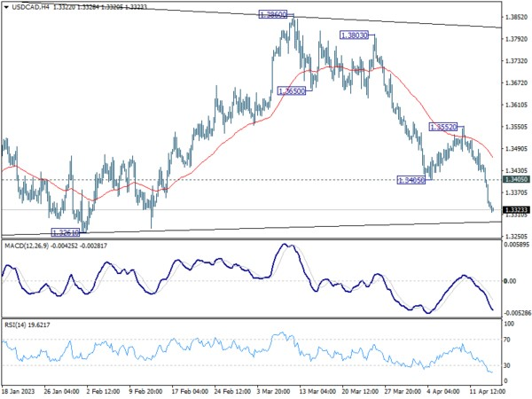Click the 20 Mar 12:00 time label
532x399 pixels.
tap(360, 391)
